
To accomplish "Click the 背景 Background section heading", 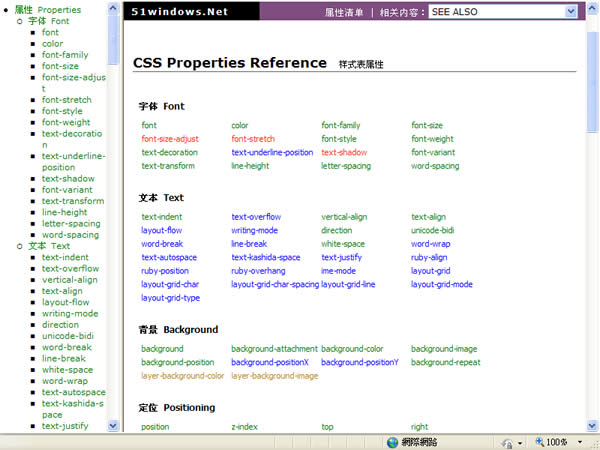I will [x=178, y=330].
